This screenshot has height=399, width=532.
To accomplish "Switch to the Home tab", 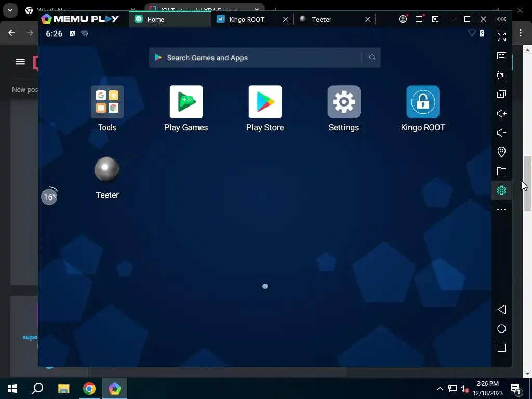I will [x=170, y=19].
